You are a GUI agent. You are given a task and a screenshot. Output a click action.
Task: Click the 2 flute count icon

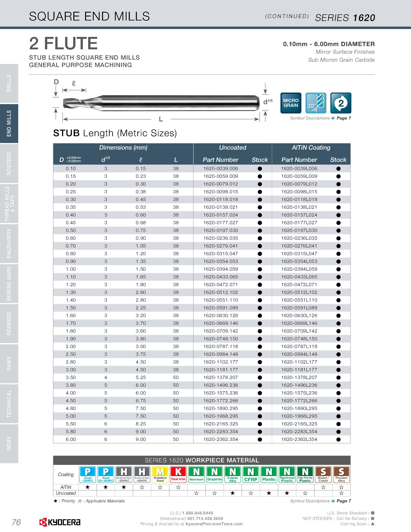(x=341, y=103)
